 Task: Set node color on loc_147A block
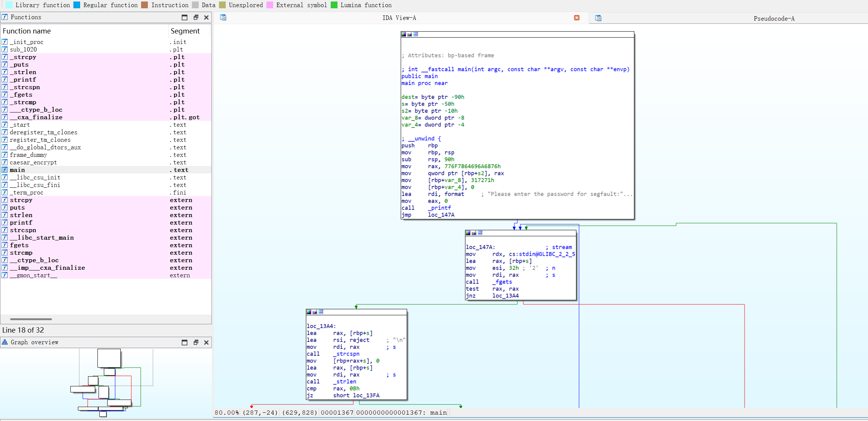click(468, 233)
